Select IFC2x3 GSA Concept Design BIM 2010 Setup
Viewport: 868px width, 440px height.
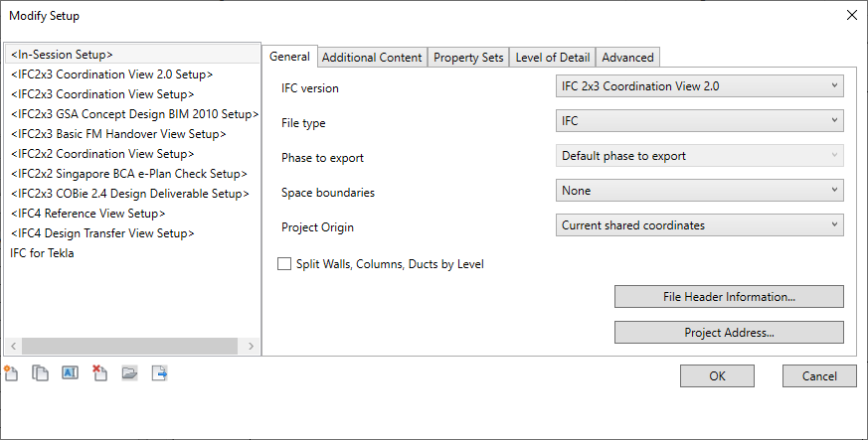[132, 114]
